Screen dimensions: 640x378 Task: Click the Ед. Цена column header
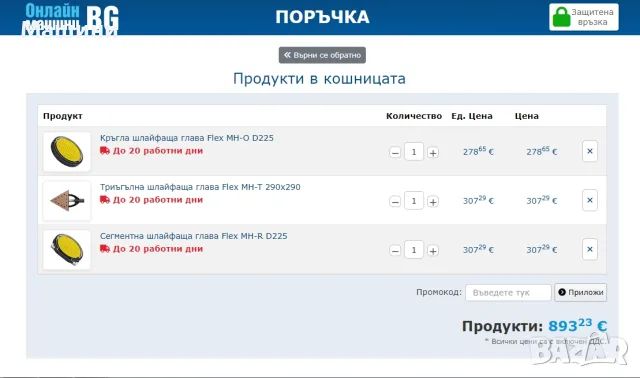(x=472, y=116)
